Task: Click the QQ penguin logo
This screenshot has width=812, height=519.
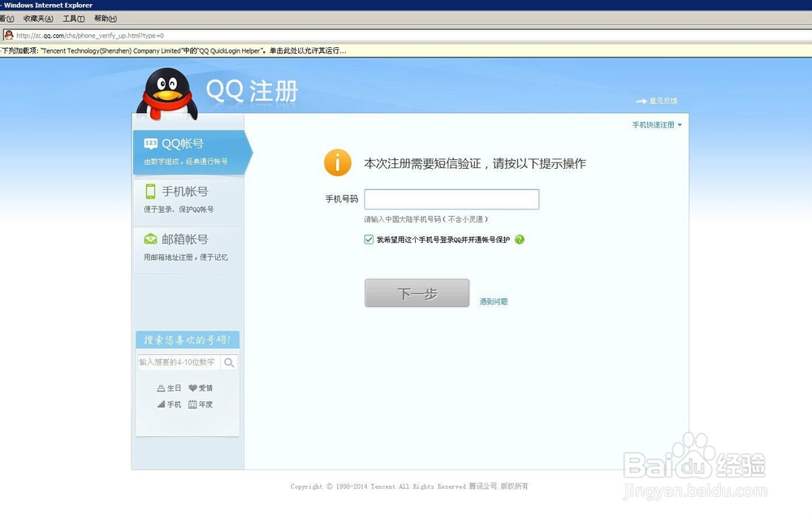Action: pos(166,93)
